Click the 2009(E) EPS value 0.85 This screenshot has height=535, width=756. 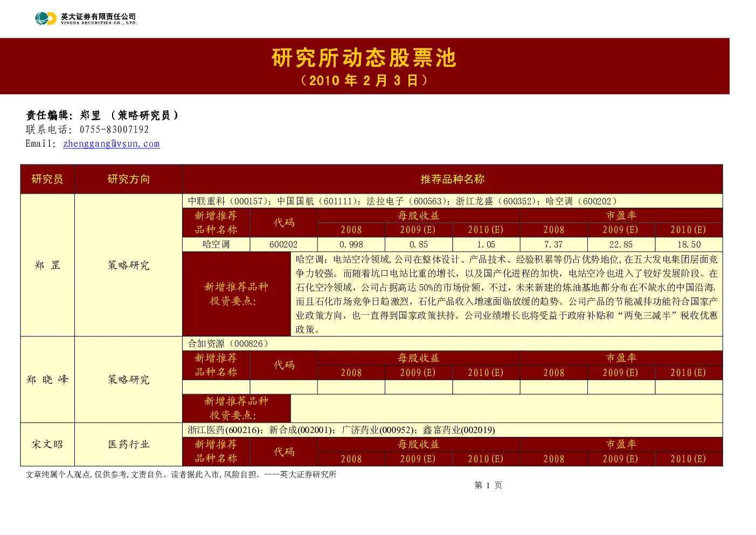(419, 244)
